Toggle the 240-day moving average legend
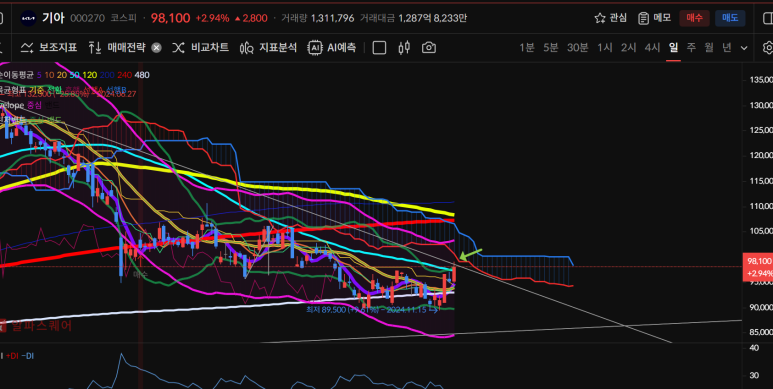The height and width of the screenshot is (389, 773). (x=124, y=75)
